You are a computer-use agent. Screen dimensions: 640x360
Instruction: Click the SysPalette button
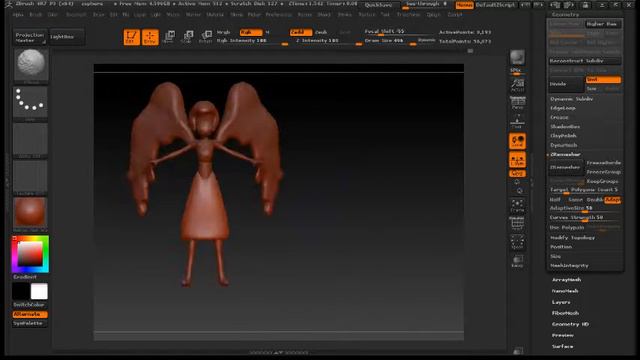(30, 323)
